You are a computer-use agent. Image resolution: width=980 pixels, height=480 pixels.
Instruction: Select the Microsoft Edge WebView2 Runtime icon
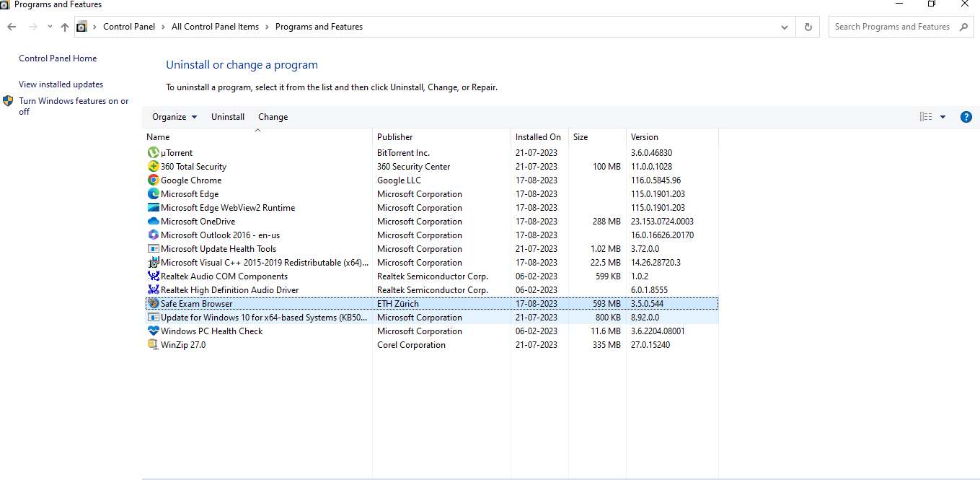click(x=153, y=208)
